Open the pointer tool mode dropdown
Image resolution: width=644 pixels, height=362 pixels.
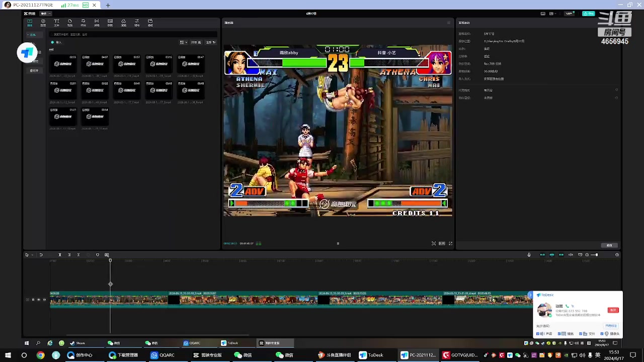coord(32,255)
